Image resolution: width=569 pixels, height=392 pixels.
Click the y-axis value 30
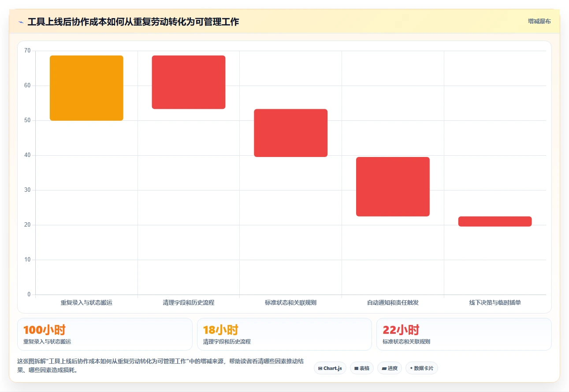click(27, 190)
